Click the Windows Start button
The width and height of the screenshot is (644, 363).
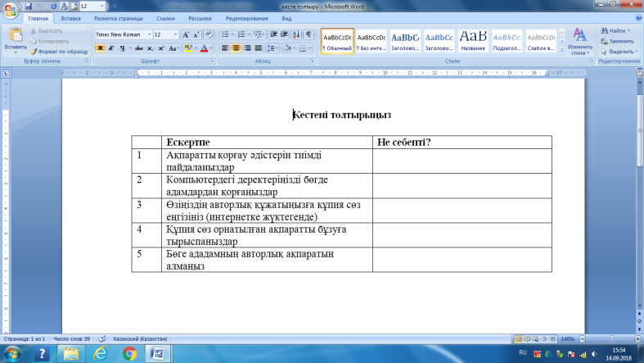(x=12, y=353)
